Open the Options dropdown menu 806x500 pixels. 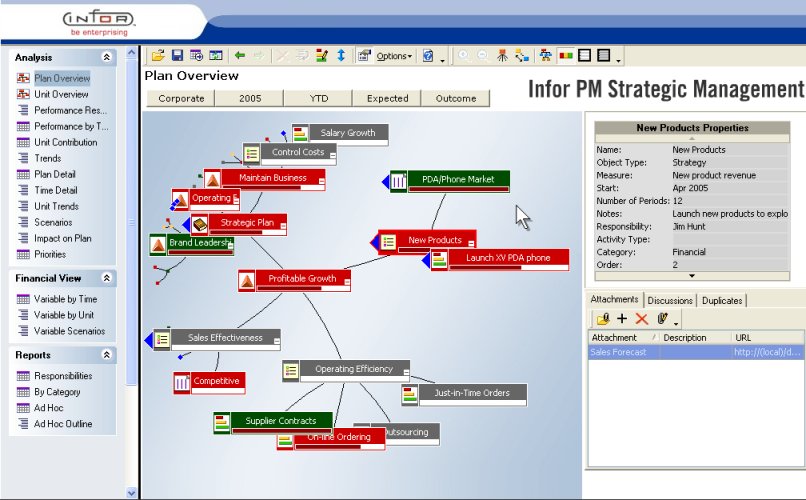click(394, 56)
